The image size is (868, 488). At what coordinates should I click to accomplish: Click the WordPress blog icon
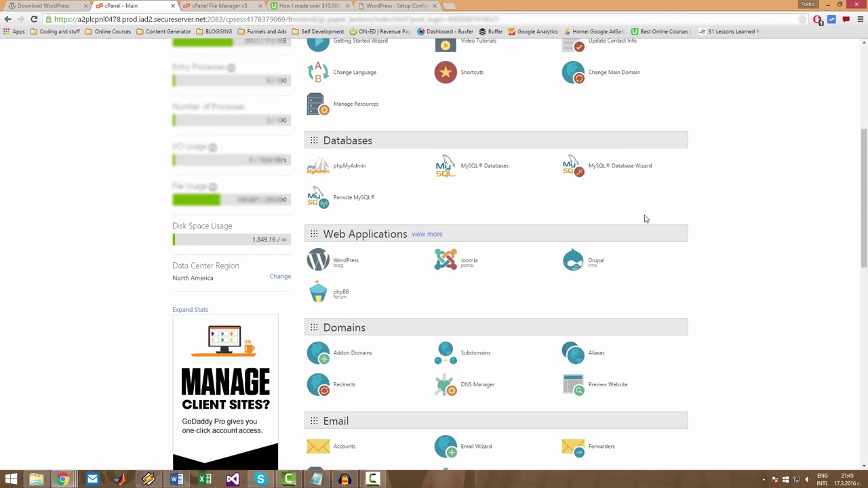click(x=318, y=260)
